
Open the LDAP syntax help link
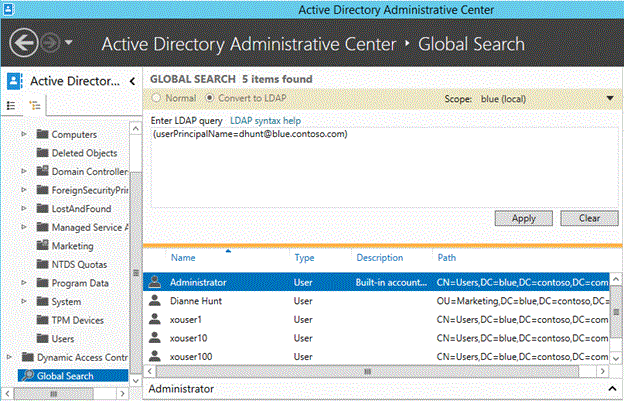(x=265, y=121)
